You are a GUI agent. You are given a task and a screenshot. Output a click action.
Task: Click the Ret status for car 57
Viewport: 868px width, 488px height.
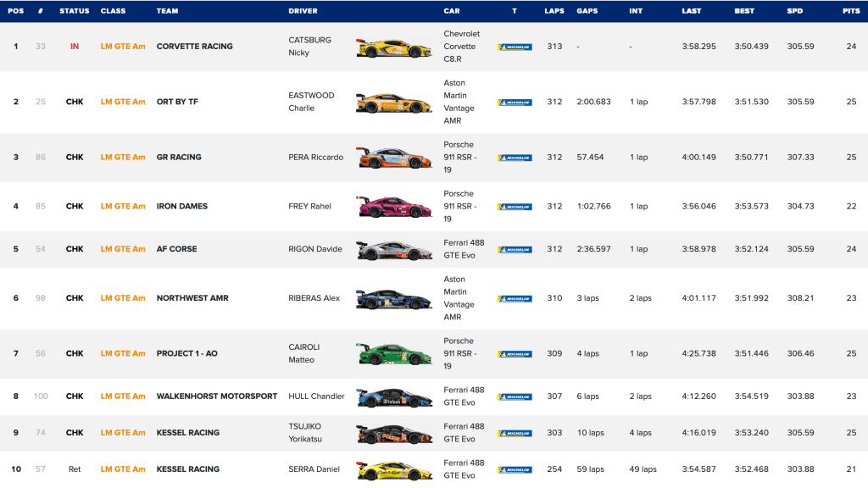[x=75, y=469]
